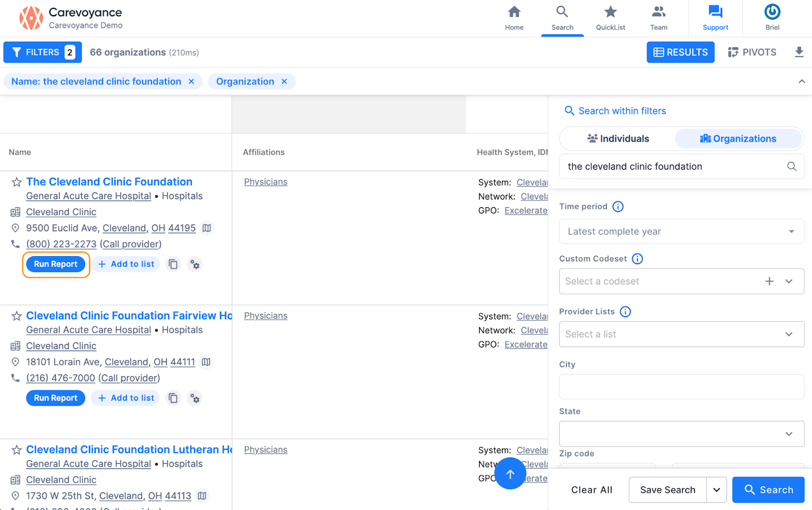Open Cleveland Clinic Foundation Lutheran profile link
This screenshot has width=812, height=510.
129,450
